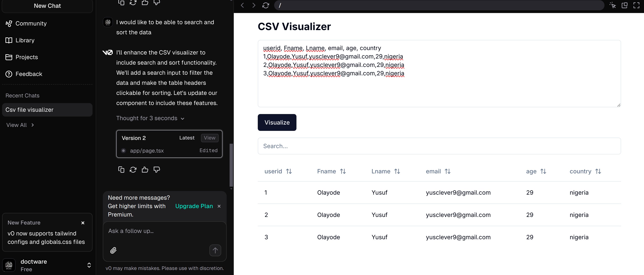Open the Community sidebar item
644x275 pixels.
(31, 24)
